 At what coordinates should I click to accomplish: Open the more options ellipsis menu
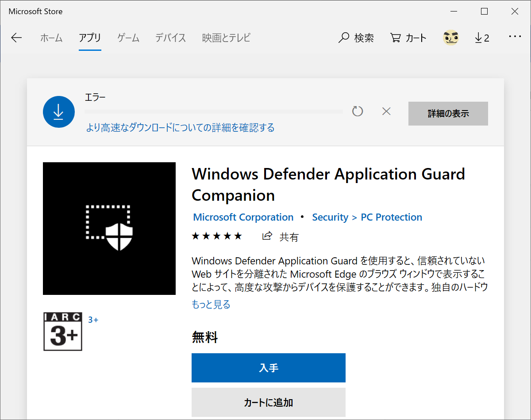515,37
